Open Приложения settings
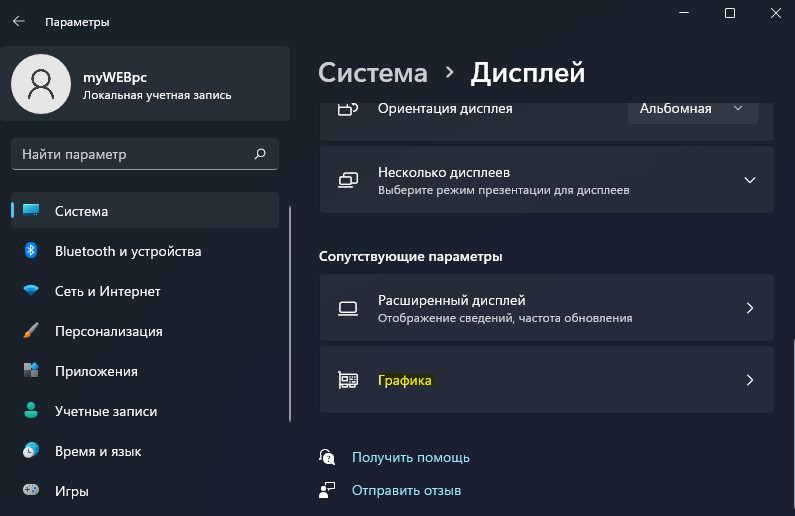This screenshot has height=516, width=795. click(144, 371)
